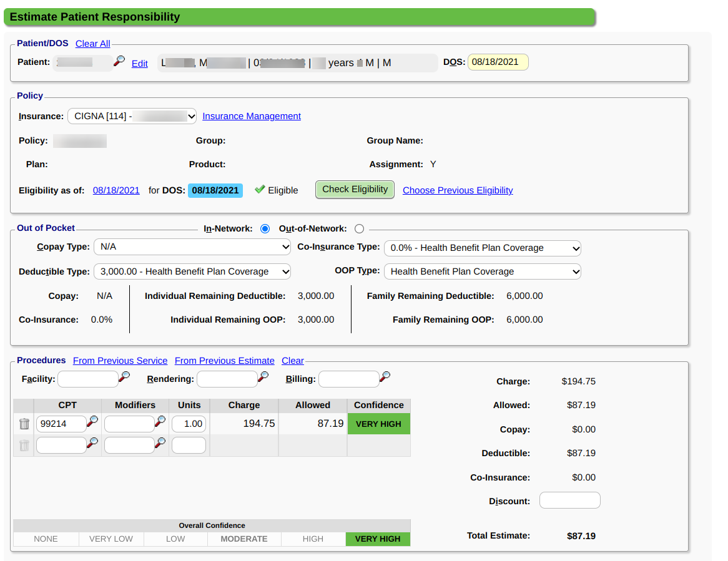The height and width of the screenshot is (561, 728).
Task: Select the Out-of-Network radio button
Action: click(x=359, y=229)
